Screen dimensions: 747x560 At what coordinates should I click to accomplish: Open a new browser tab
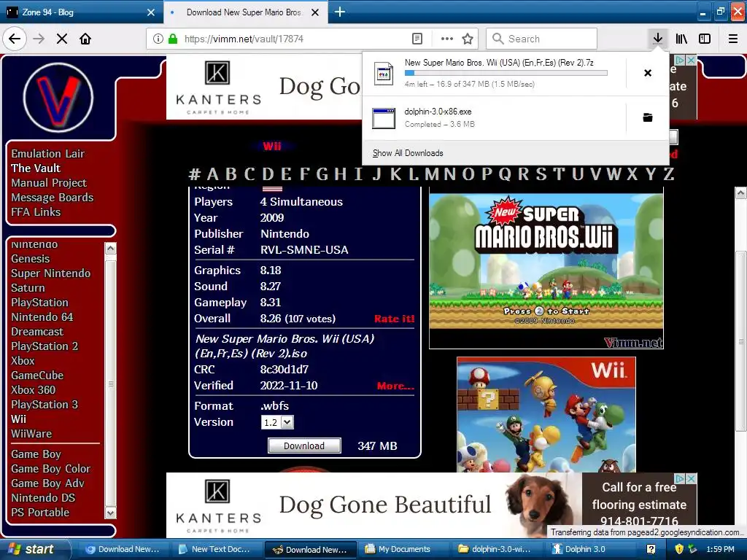point(340,12)
